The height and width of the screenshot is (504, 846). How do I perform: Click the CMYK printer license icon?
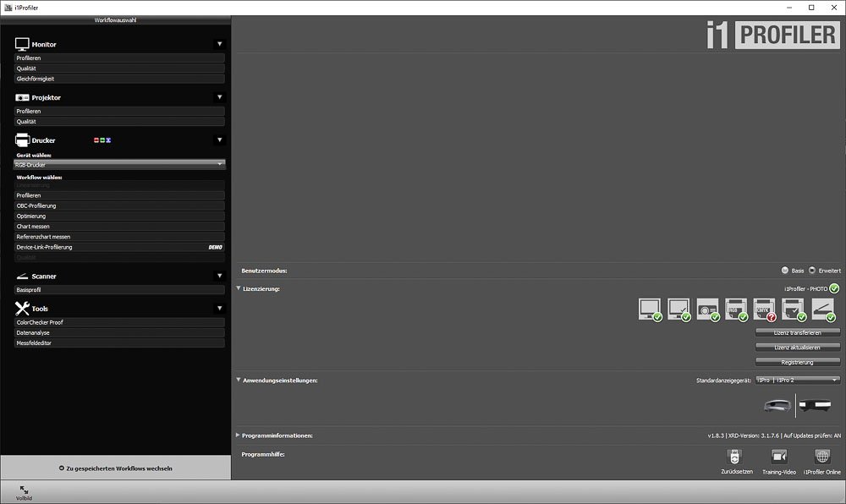(765, 310)
